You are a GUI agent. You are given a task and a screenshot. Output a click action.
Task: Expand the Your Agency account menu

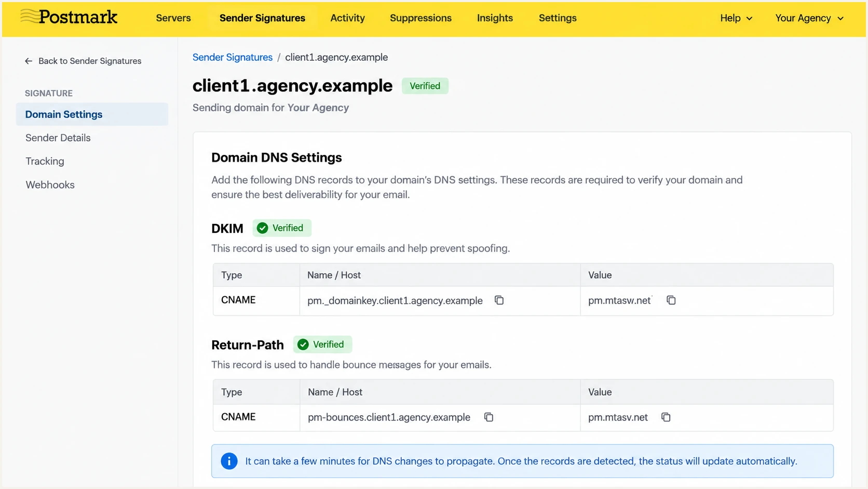809,18
